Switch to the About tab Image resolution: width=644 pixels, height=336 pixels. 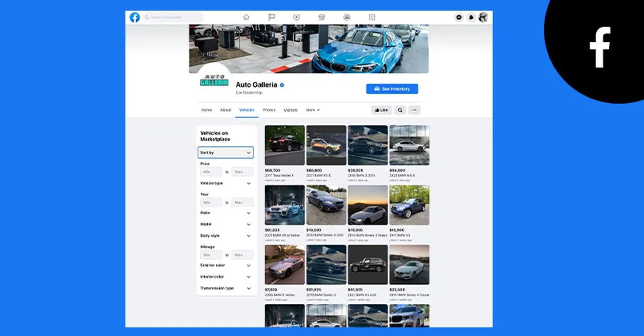(225, 110)
